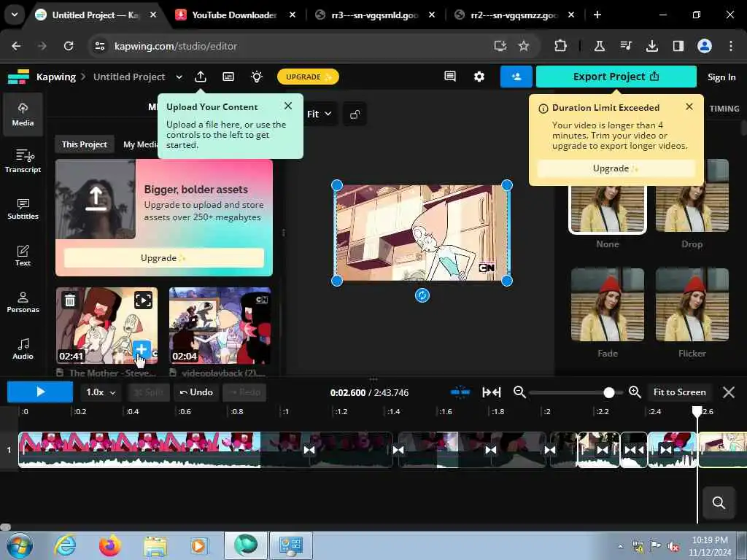
Task: Click the yellow UPGRADE button
Action: [x=308, y=77]
